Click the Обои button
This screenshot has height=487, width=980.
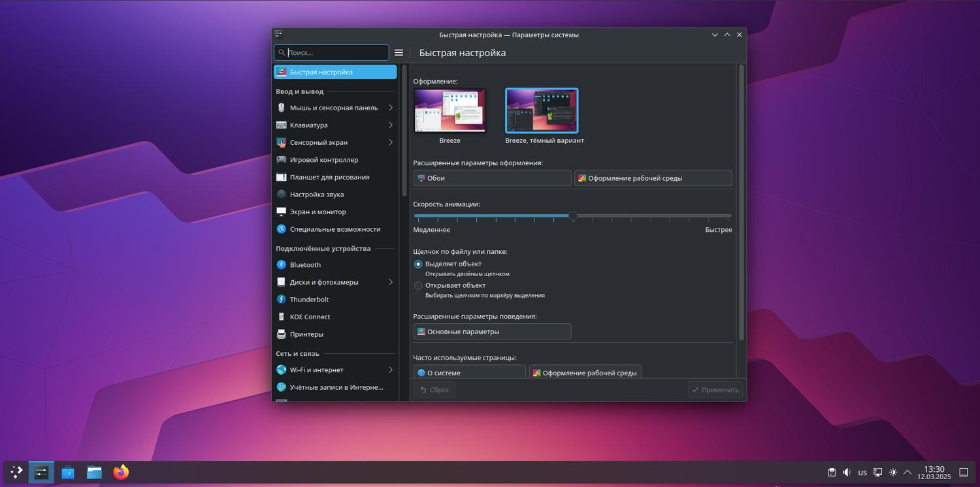(492, 178)
